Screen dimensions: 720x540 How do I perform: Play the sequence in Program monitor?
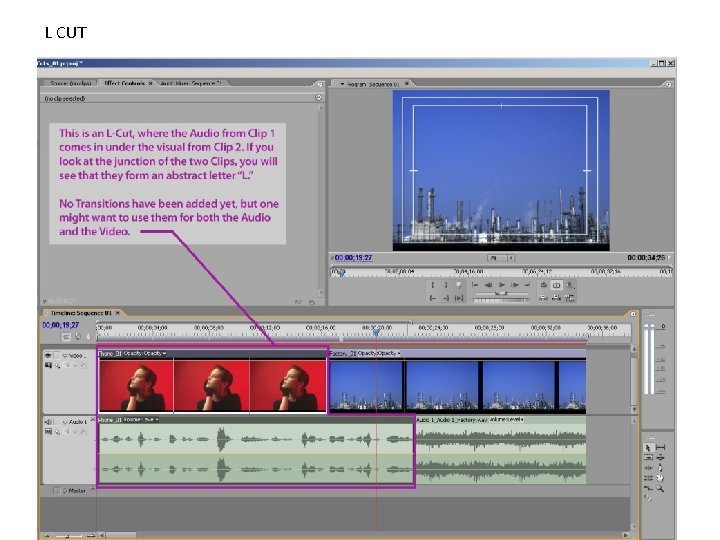pyautogui.click(x=502, y=285)
